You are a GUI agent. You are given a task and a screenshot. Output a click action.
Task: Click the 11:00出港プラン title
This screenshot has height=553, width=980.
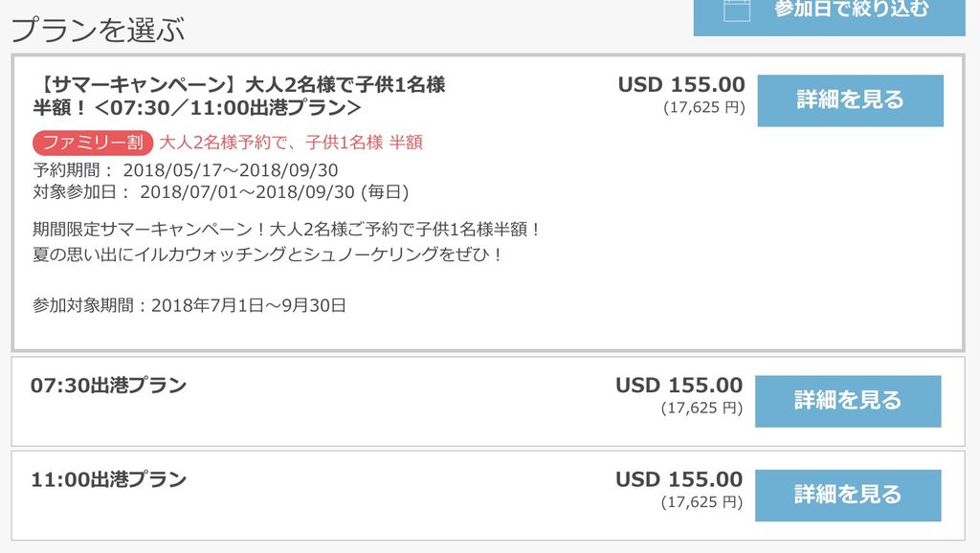(x=109, y=479)
